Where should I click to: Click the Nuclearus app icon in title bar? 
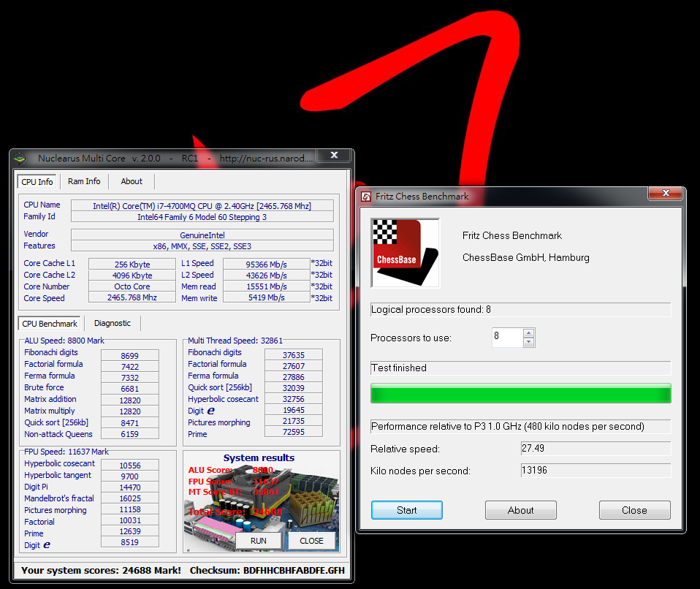pyautogui.click(x=20, y=158)
